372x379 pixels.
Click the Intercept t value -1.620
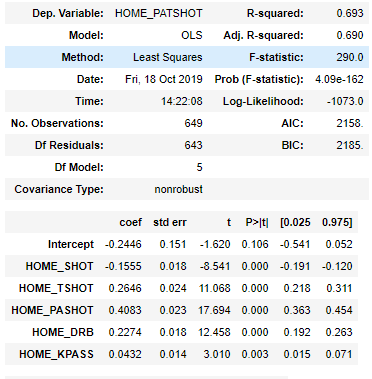tap(215, 244)
